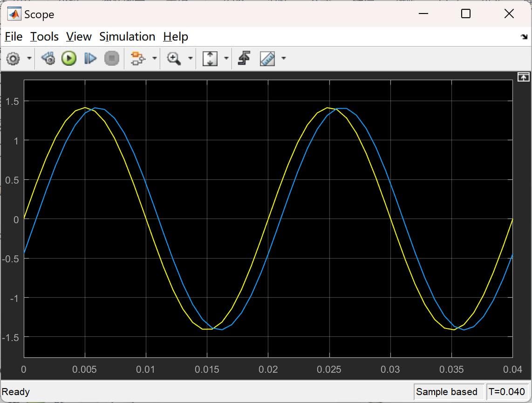This screenshot has height=403, width=532.
Task: Maximize the Scope window
Action: point(466,14)
